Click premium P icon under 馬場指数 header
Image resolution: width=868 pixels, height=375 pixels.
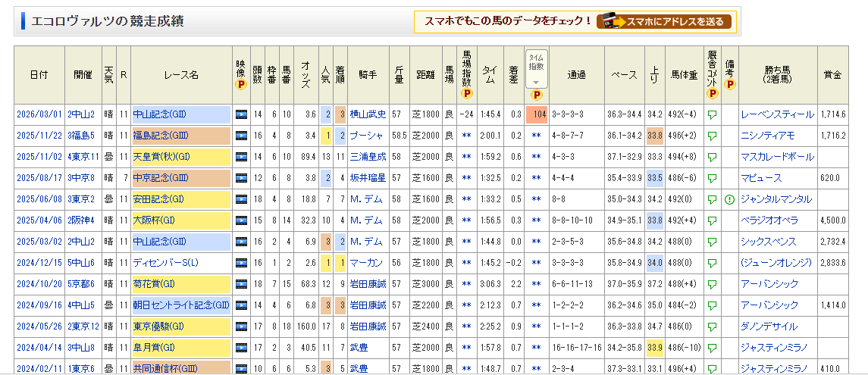tap(467, 94)
